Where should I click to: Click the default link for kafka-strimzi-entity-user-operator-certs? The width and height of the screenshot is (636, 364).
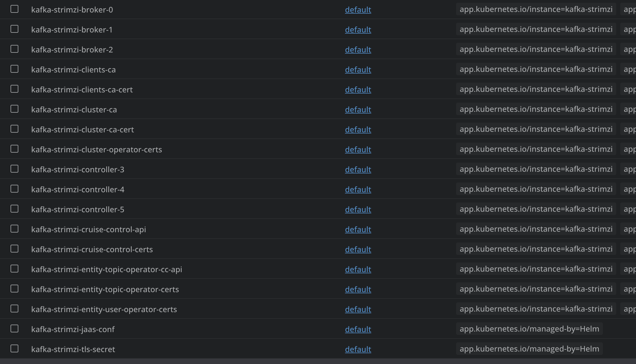click(x=358, y=309)
